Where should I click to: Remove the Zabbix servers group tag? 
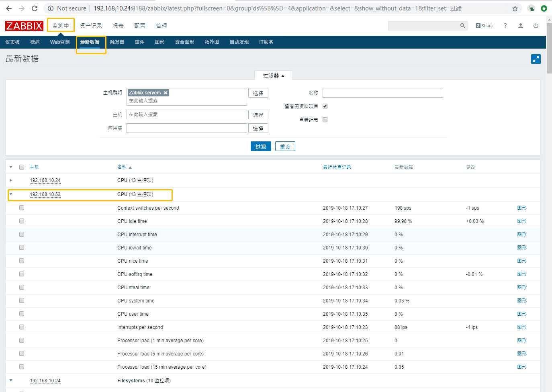pyautogui.click(x=166, y=93)
